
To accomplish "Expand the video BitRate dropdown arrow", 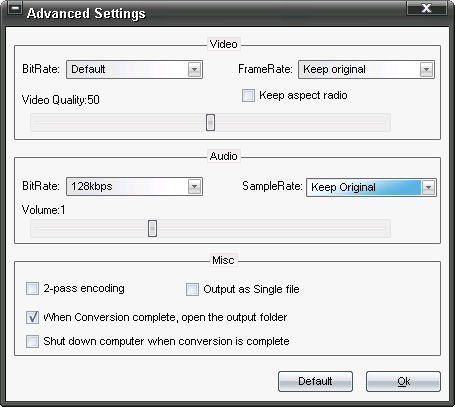I will (194, 70).
